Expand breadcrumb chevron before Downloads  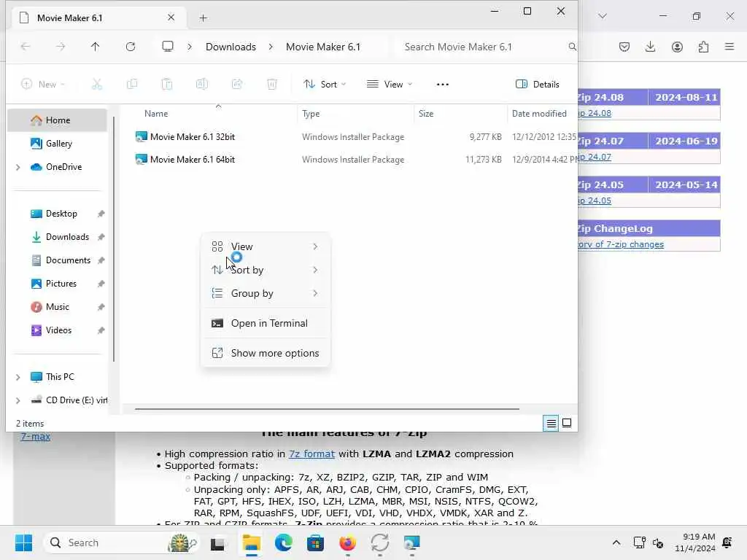[190, 47]
